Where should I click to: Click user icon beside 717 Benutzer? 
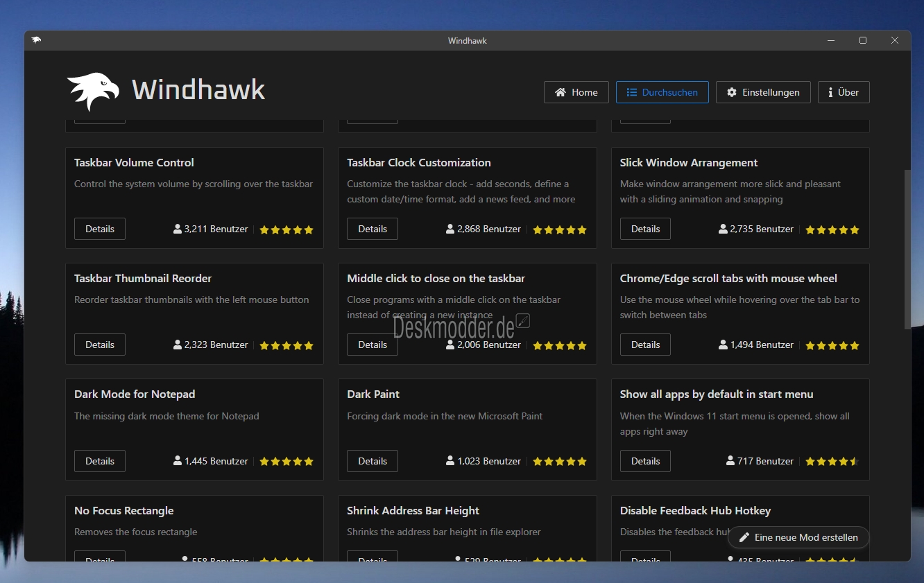tap(730, 461)
